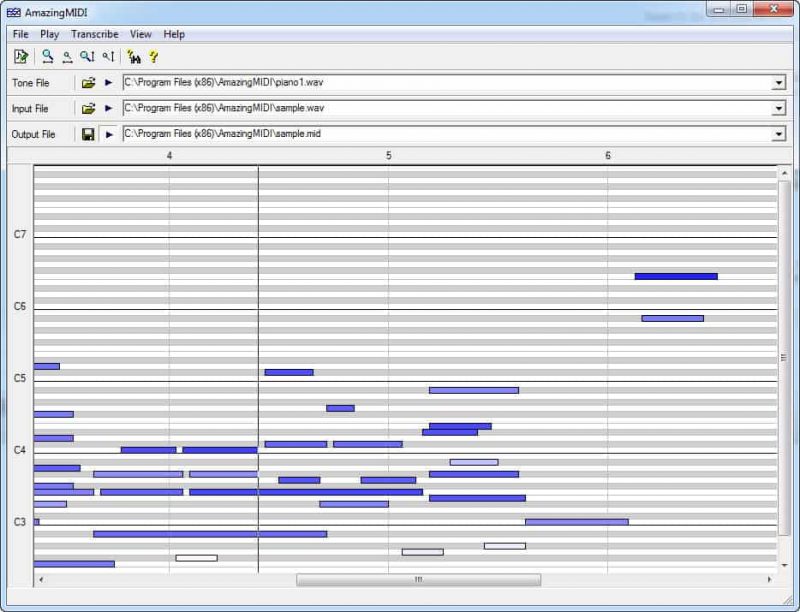Open the Tone File browse folder icon
This screenshot has height=612, width=800.
88,83
